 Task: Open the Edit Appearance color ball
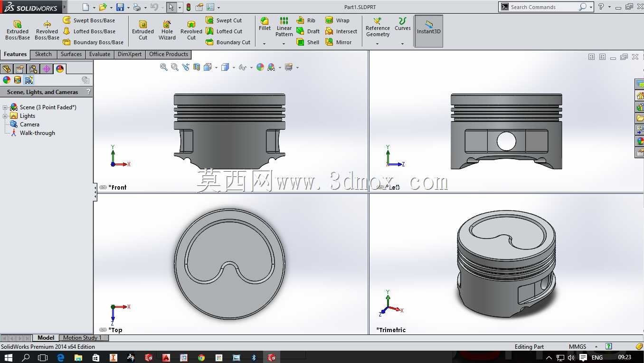260,67
